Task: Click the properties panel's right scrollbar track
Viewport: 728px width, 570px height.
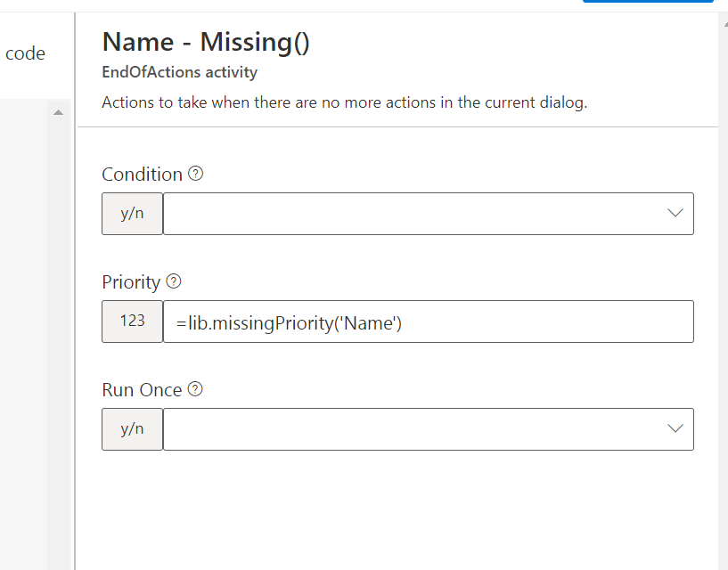Action: tap(723, 294)
